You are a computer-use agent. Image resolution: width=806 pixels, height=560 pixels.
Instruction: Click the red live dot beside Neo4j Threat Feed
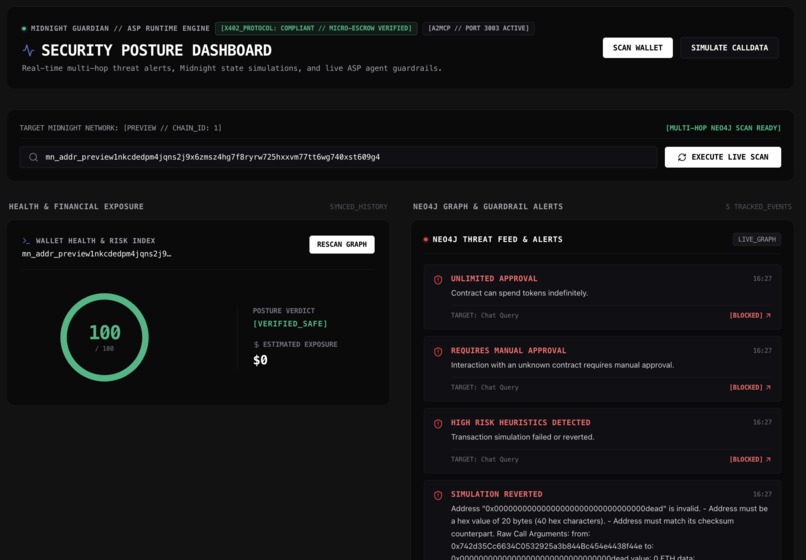(x=426, y=240)
